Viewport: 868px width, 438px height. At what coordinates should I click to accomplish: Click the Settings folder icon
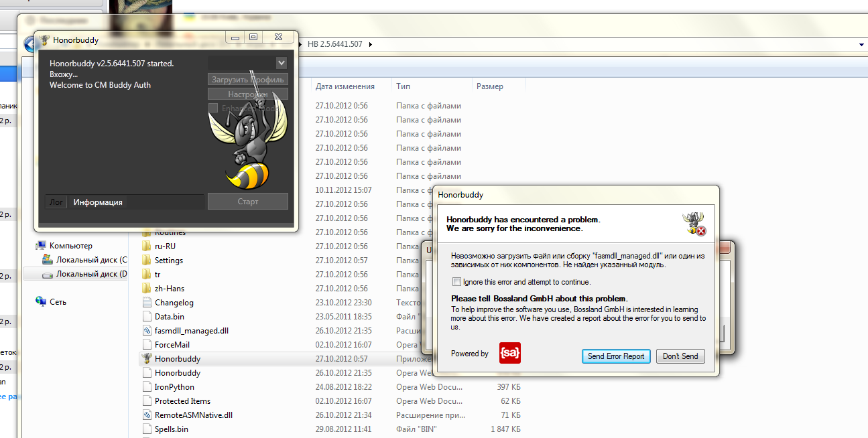[x=147, y=260]
